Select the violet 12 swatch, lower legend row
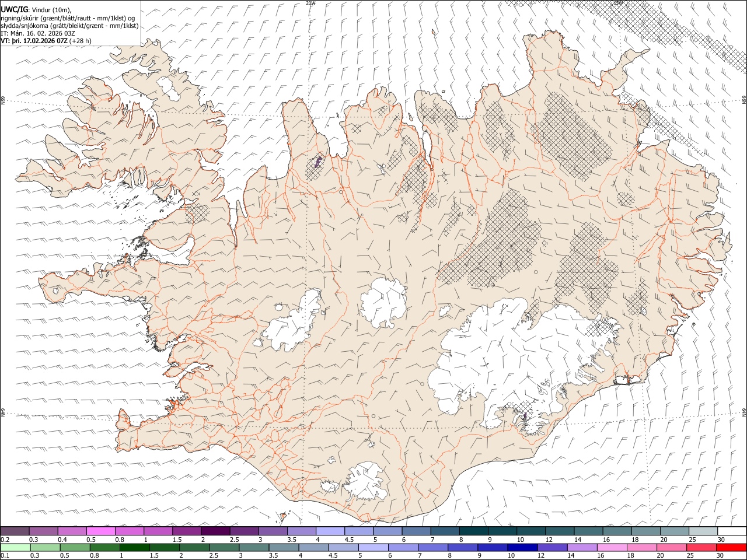 pyautogui.click(x=551, y=547)
